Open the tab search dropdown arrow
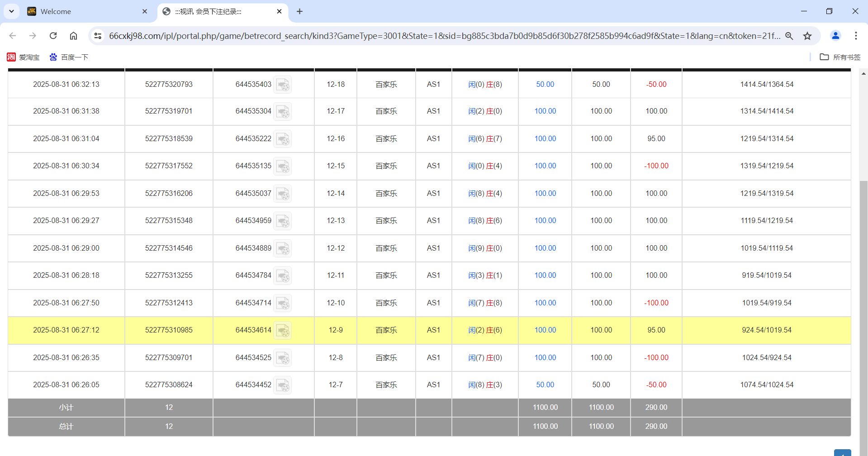Screen dimensions: 868x456 click(11, 11)
